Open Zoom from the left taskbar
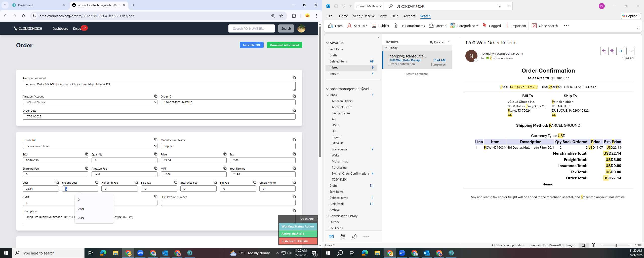The height and width of the screenshot is (258, 644). (x=140, y=253)
